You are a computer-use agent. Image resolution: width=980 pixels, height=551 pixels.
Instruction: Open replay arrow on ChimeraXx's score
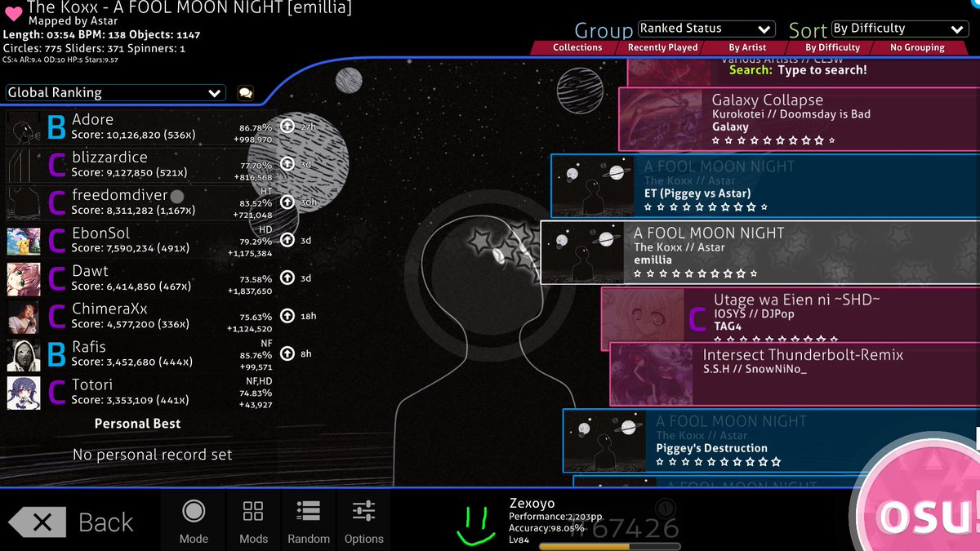point(287,316)
